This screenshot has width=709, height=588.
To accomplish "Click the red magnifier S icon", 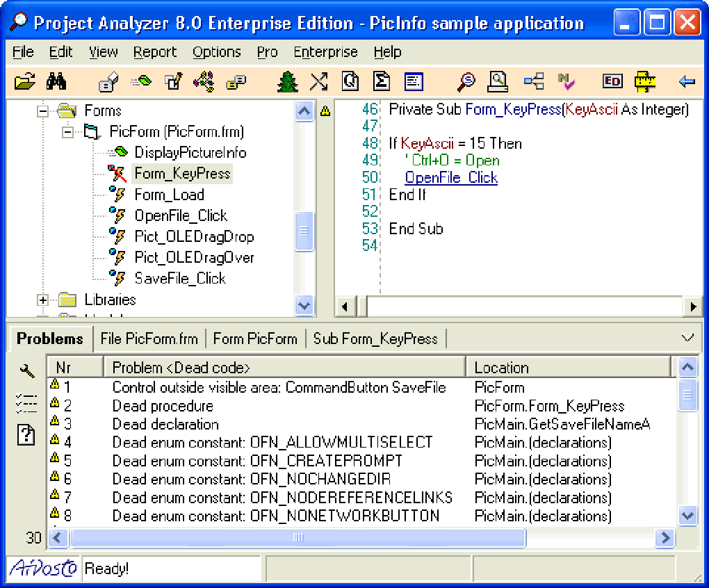I will (x=466, y=82).
